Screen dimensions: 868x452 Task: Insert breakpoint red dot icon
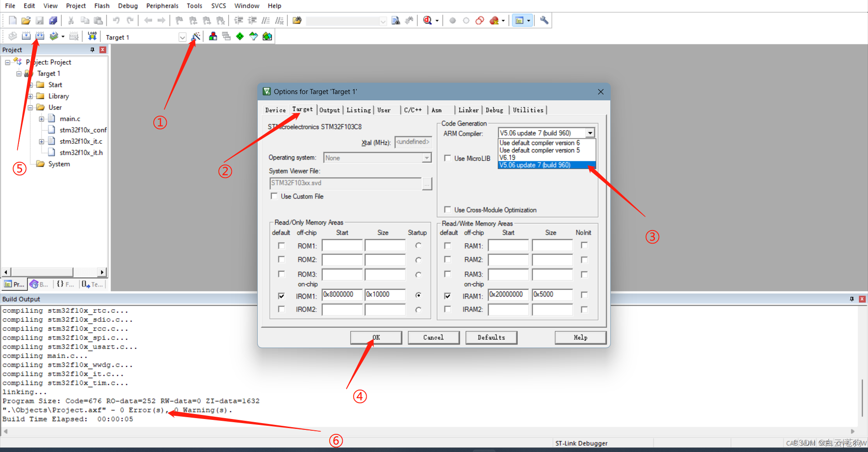click(453, 20)
